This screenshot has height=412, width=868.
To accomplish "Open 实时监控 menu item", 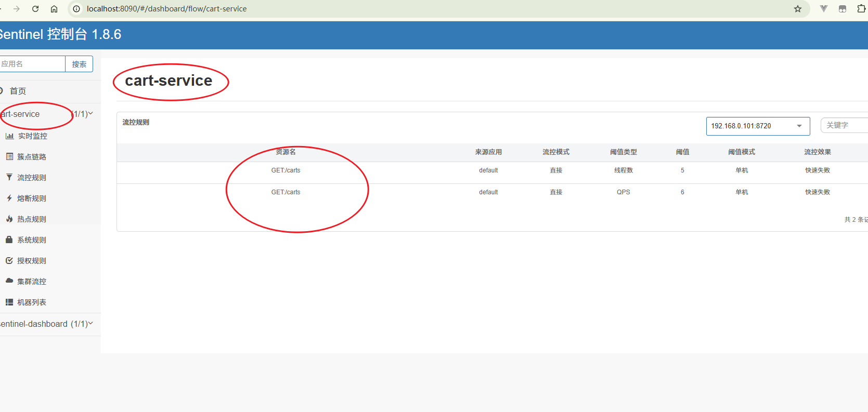I will coord(33,136).
